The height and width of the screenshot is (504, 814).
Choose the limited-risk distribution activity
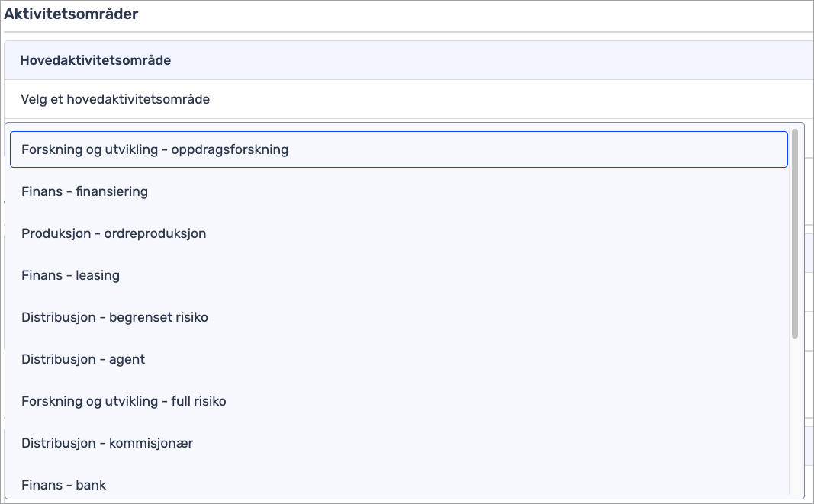tap(114, 317)
